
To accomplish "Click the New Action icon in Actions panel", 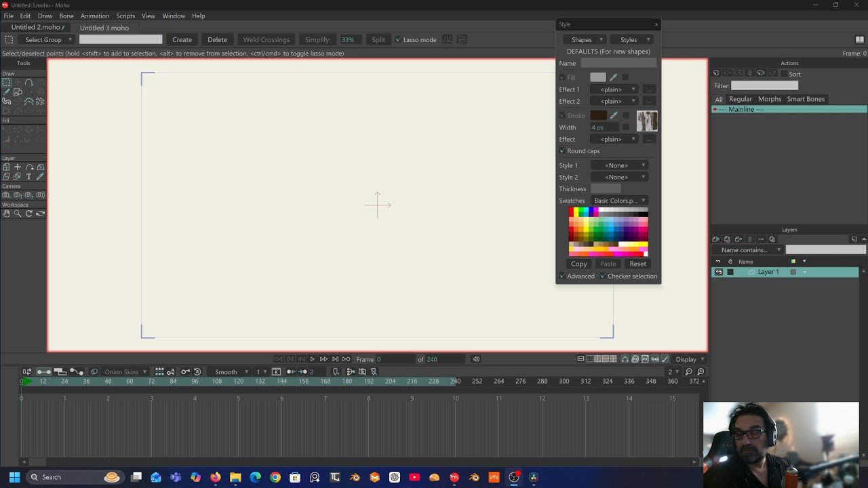I will [x=715, y=73].
